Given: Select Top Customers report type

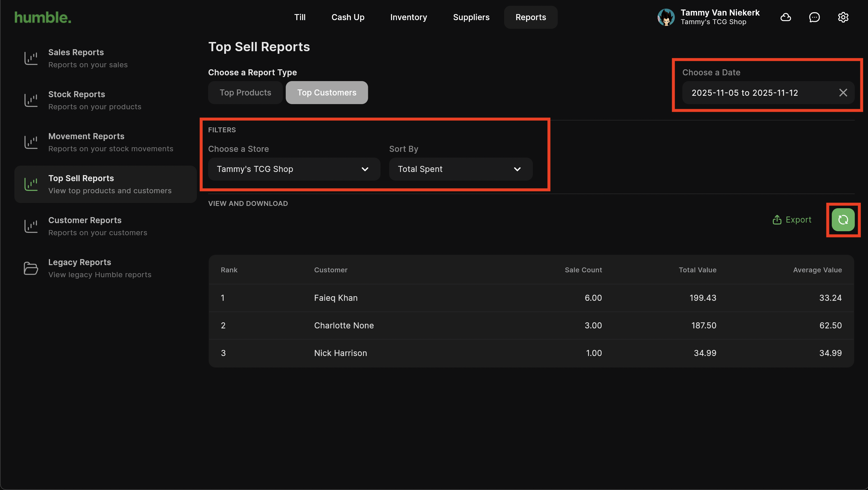Looking at the screenshot, I should click(327, 93).
